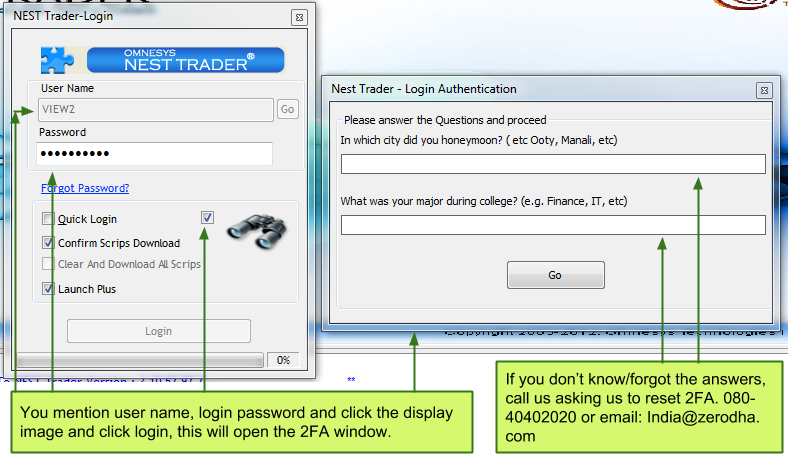Click the 0% progress value
Viewport: 791px width, 457px height.
coord(283,360)
